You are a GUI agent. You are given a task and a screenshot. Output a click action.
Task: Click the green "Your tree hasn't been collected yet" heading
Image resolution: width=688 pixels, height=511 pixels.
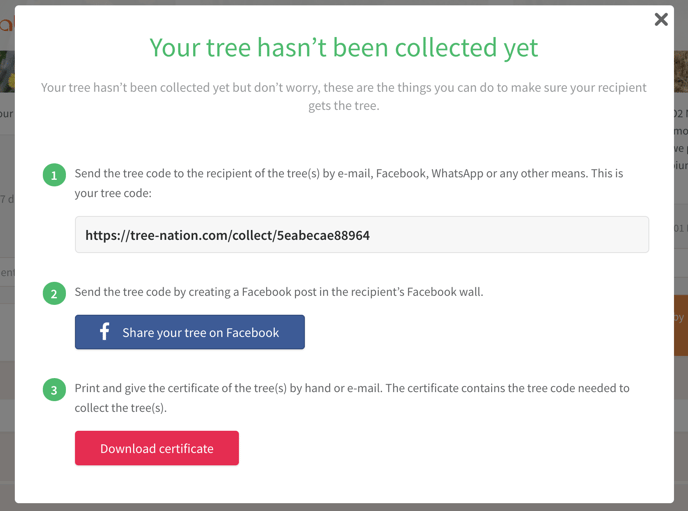[x=344, y=47]
